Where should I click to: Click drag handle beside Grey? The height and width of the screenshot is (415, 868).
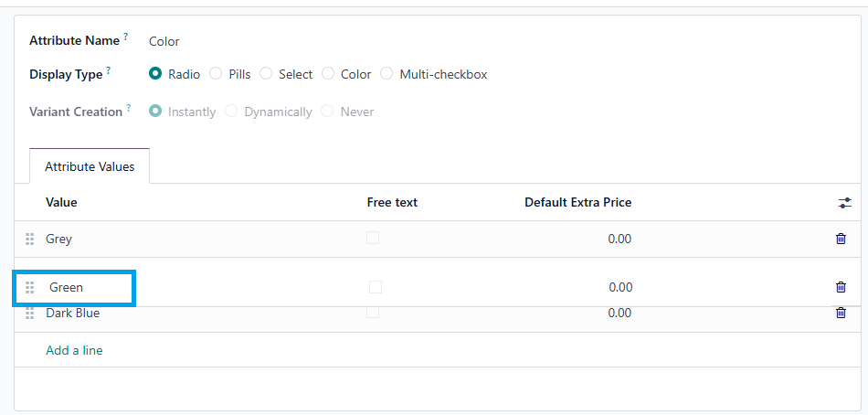(x=29, y=239)
